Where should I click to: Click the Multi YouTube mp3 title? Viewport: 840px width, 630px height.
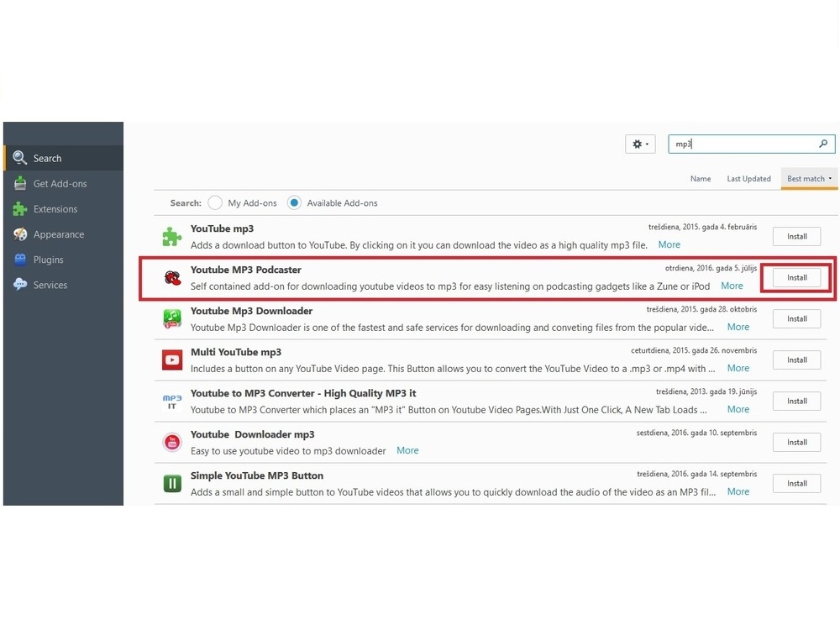(236, 353)
